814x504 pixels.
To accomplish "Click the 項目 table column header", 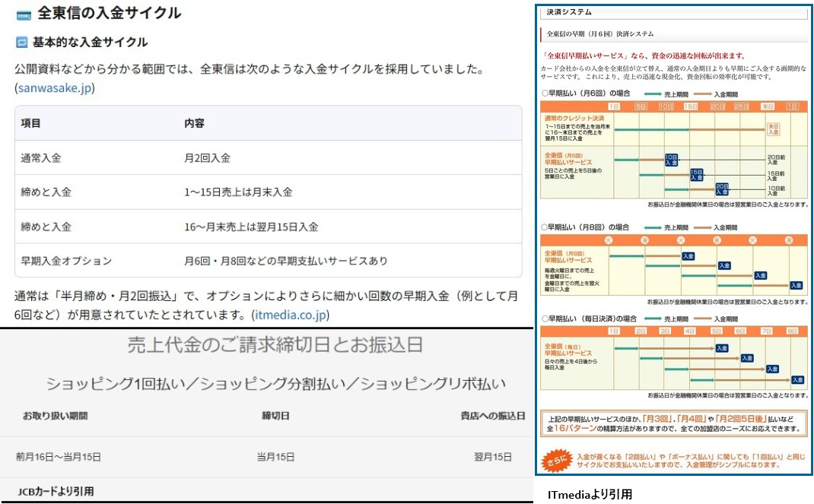I will (30, 123).
